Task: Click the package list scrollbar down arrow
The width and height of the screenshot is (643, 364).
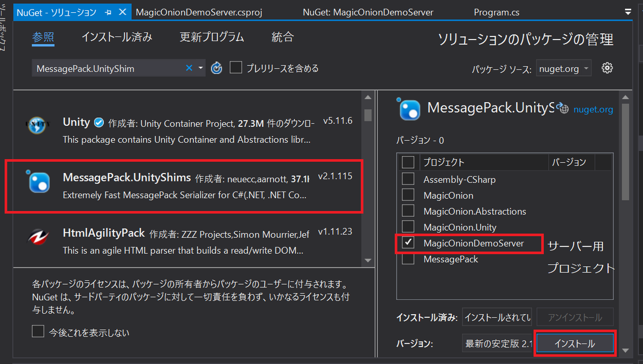Action: (x=368, y=261)
